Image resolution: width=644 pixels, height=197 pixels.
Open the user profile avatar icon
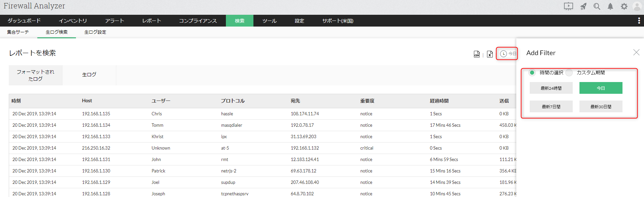click(x=637, y=6)
